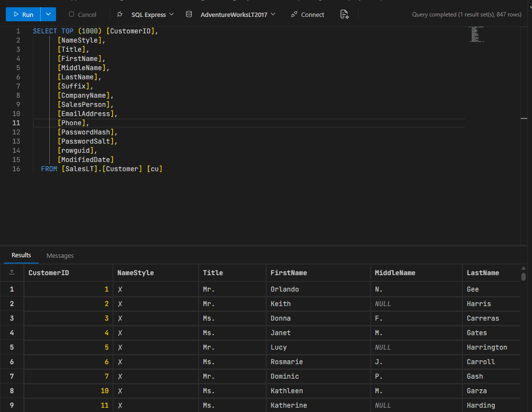
Task: Switch to the Messages tab
Action: [x=60, y=255]
